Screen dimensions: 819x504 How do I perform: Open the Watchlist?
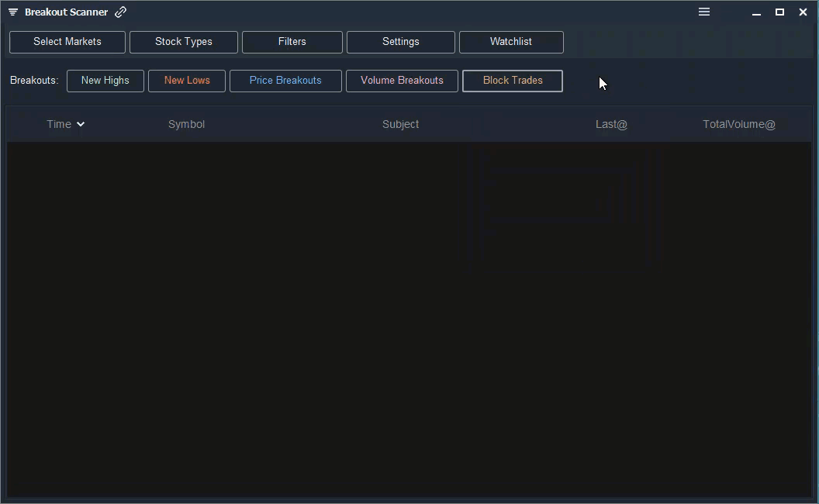pos(510,42)
